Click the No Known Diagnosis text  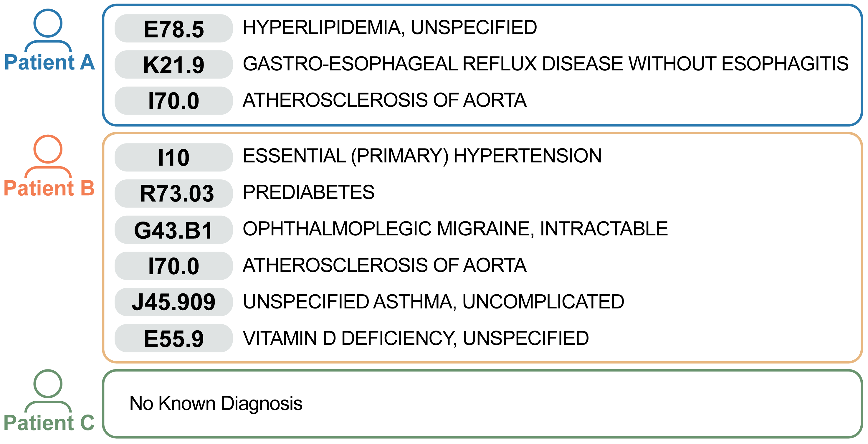pyautogui.click(x=216, y=403)
